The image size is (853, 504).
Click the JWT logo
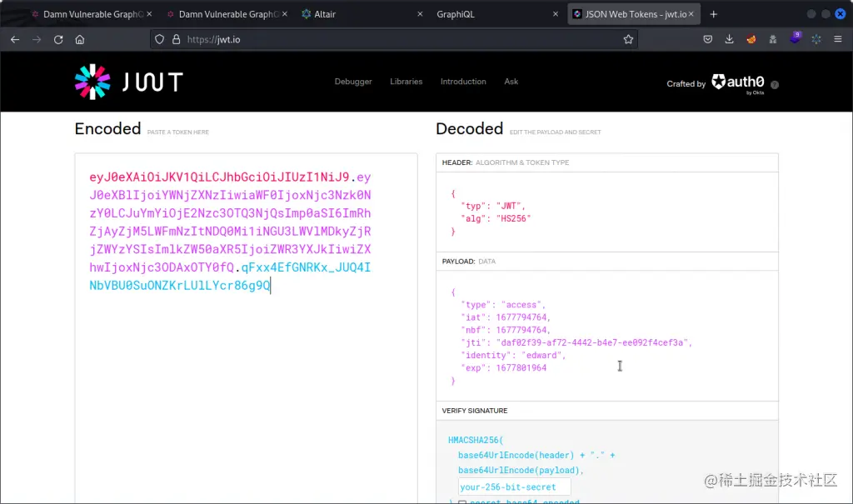[129, 82]
